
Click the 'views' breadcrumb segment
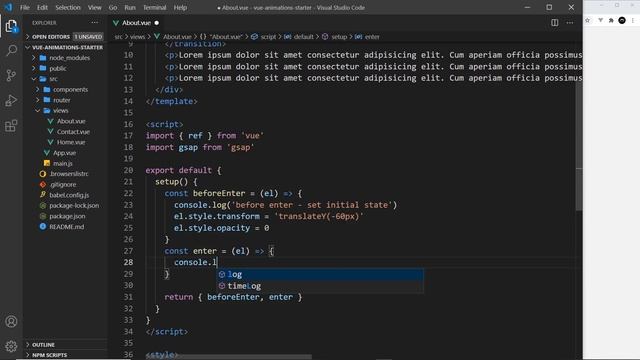[137, 37]
